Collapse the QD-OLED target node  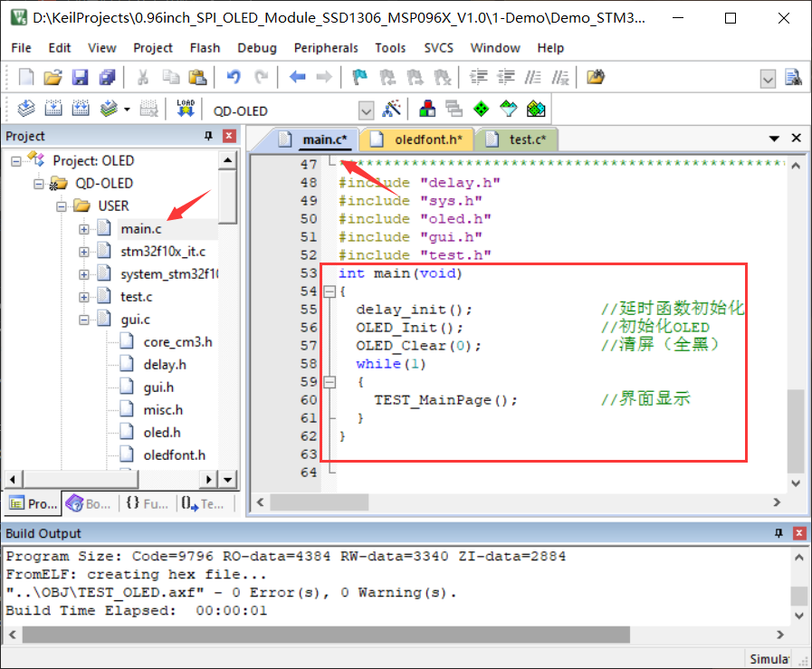(39, 184)
